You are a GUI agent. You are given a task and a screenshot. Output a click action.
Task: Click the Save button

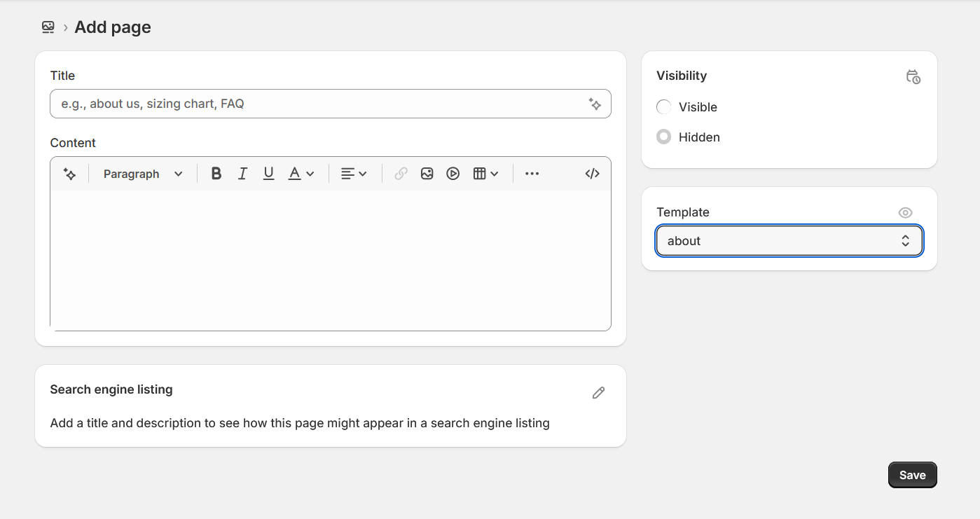tap(912, 474)
